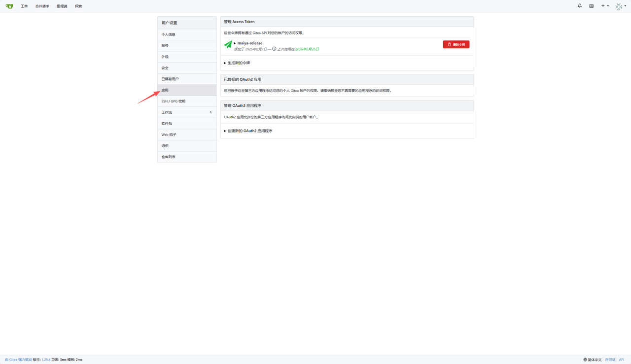Open the API link in the footer
This screenshot has height=364, width=631.
tap(622, 360)
